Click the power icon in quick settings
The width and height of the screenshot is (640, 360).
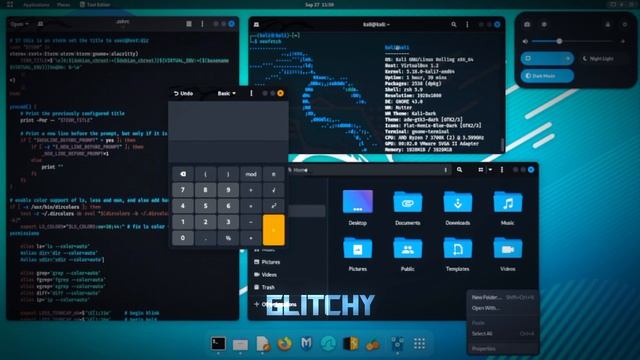coord(624,24)
